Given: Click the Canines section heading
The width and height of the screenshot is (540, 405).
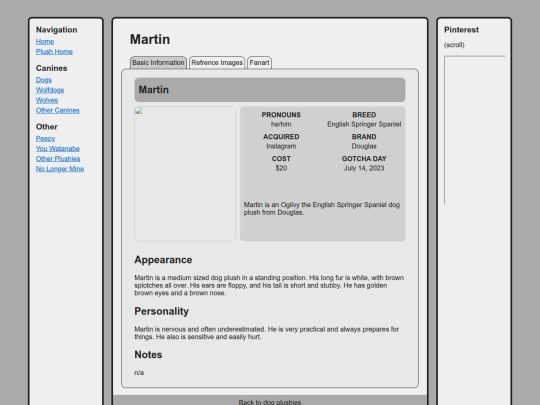Looking at the screenshot, I should point(52,68).
